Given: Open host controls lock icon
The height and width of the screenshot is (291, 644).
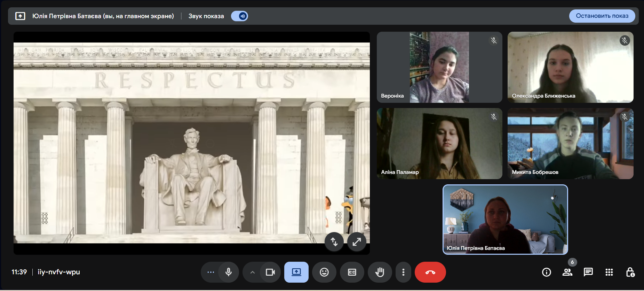Looking at the screenshot, I should pyautogui.click(x=630, y=272).
